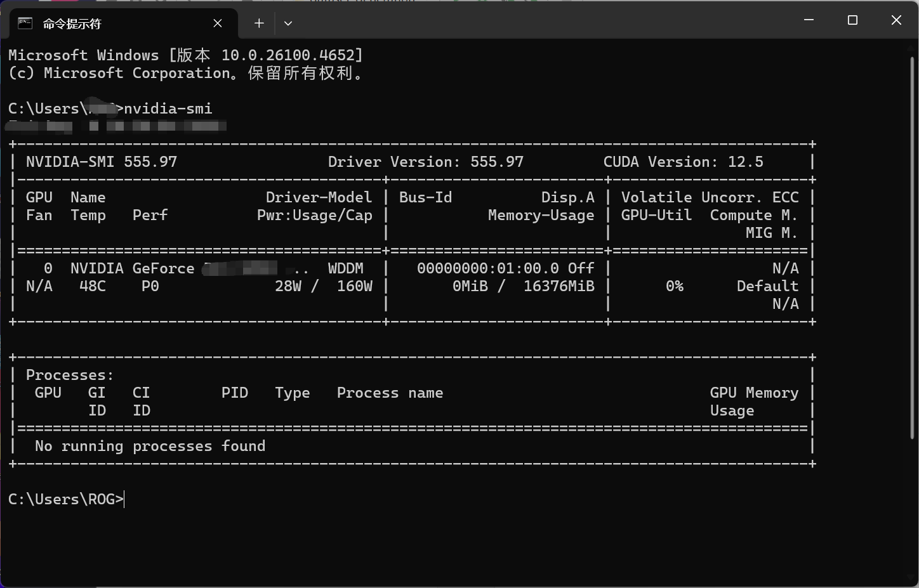Image resolution: width=919 pixels, height=588 pixels.
Task: Open a new terminal tab with plus
Action: click(x=259, y=23)
